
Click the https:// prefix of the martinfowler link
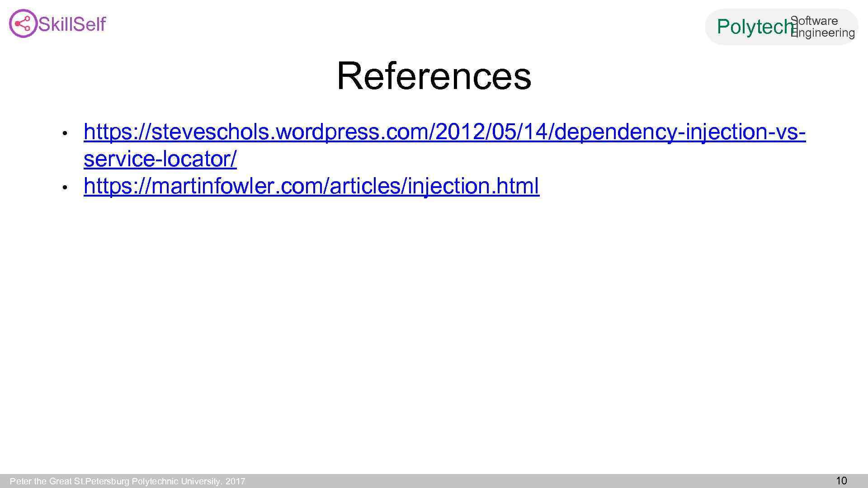pos(118,186)
